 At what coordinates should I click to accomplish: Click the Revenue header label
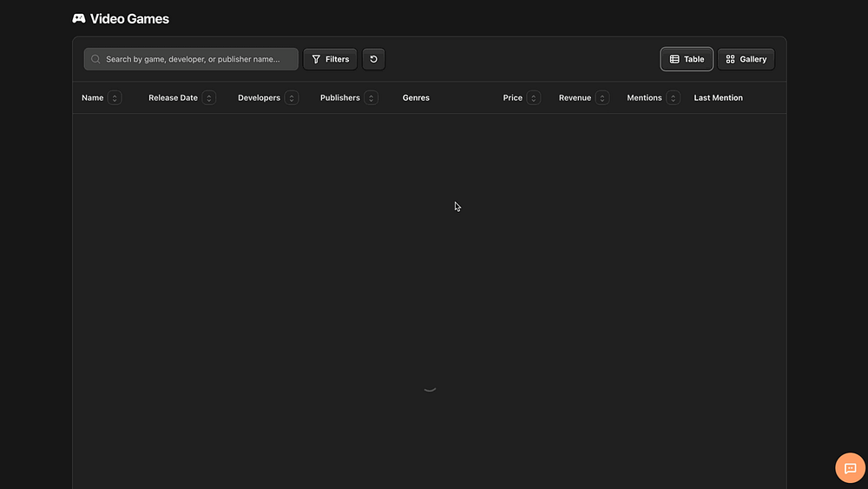[575, 98]
